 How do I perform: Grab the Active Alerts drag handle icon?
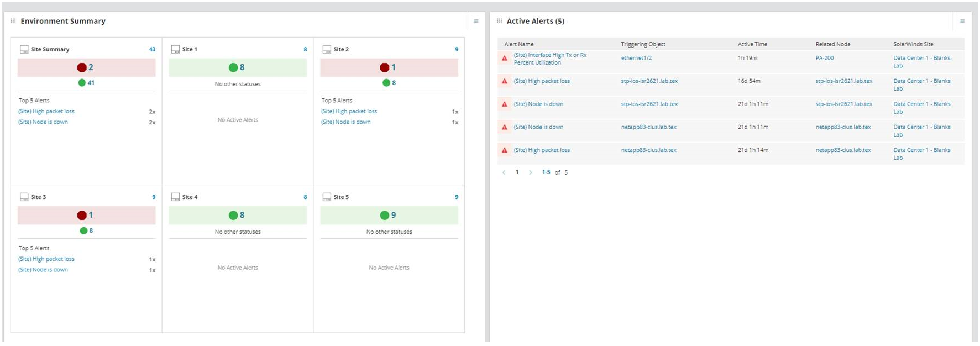(499, 21)
